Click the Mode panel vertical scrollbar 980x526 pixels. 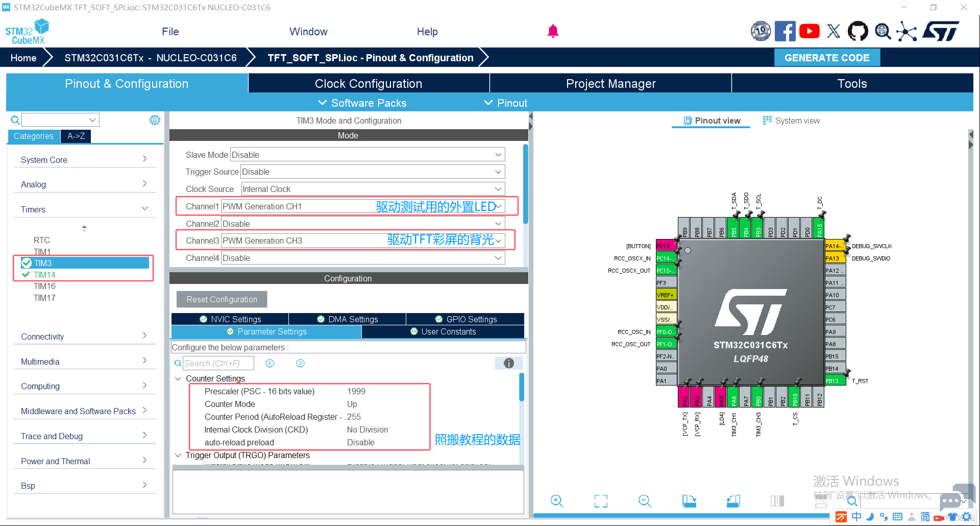tap(525, 184)
